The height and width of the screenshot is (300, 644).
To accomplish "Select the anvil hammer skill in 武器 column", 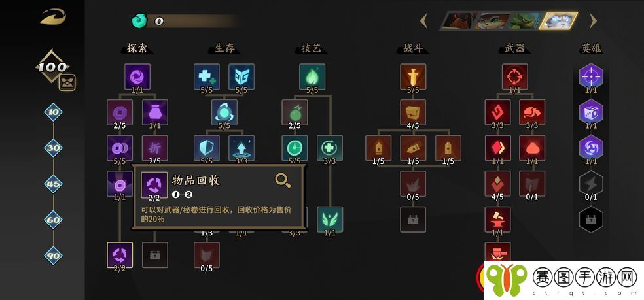I will point(497,220).
